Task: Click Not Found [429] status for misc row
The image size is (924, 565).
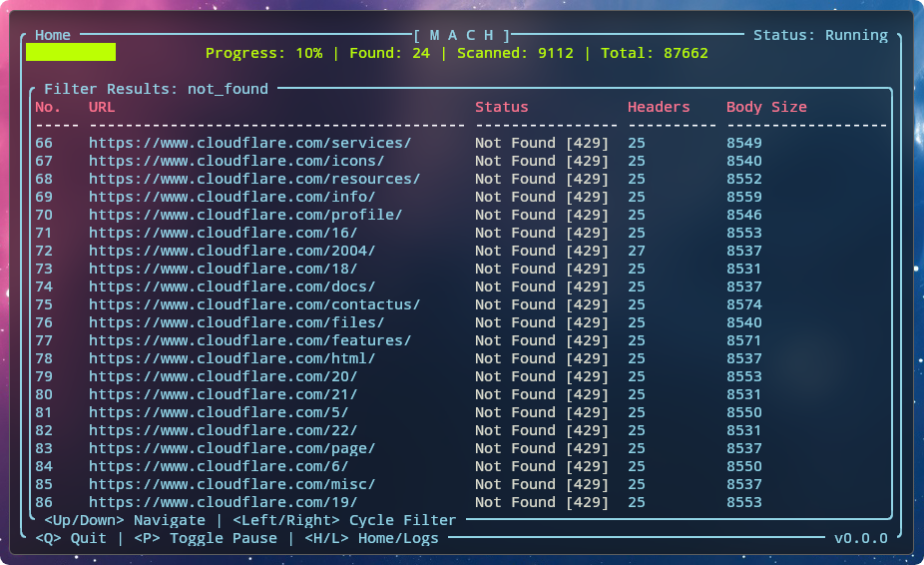Action: tap(542, 485)
